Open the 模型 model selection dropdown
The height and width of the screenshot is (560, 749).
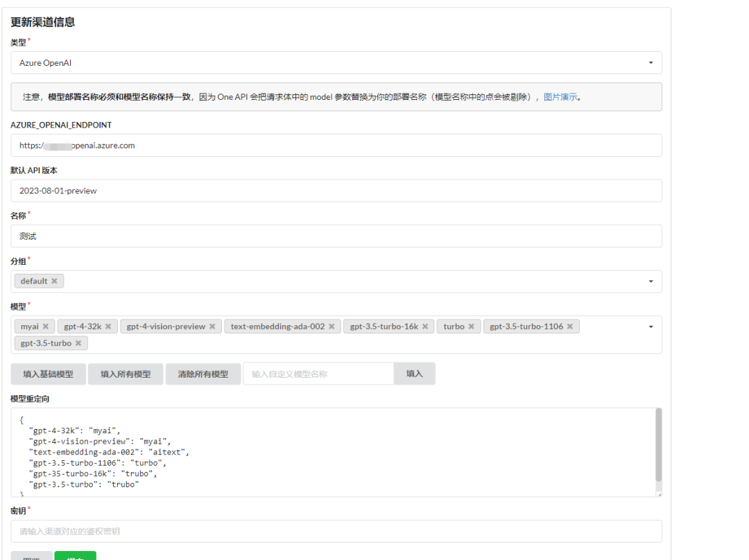[651, 326]
